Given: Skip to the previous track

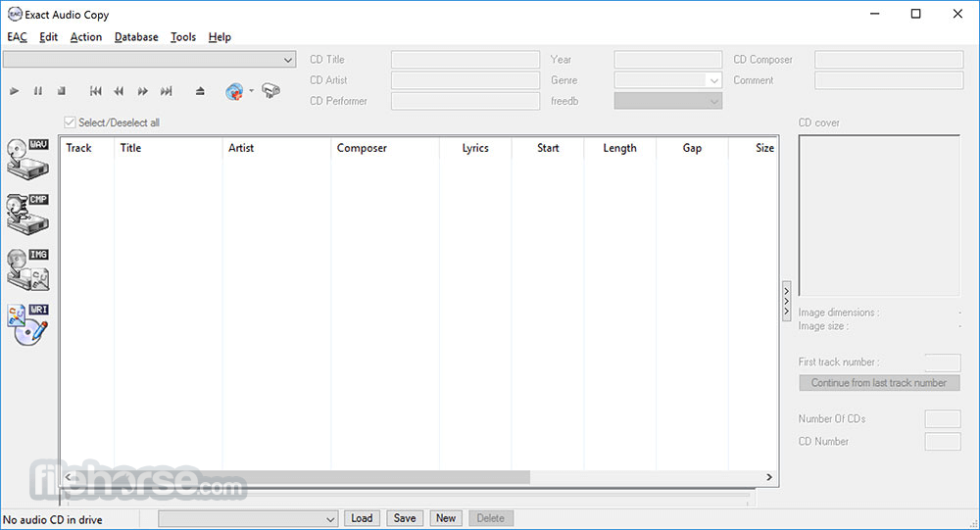Looking at the screenshot, I should [x=95, y=91].
